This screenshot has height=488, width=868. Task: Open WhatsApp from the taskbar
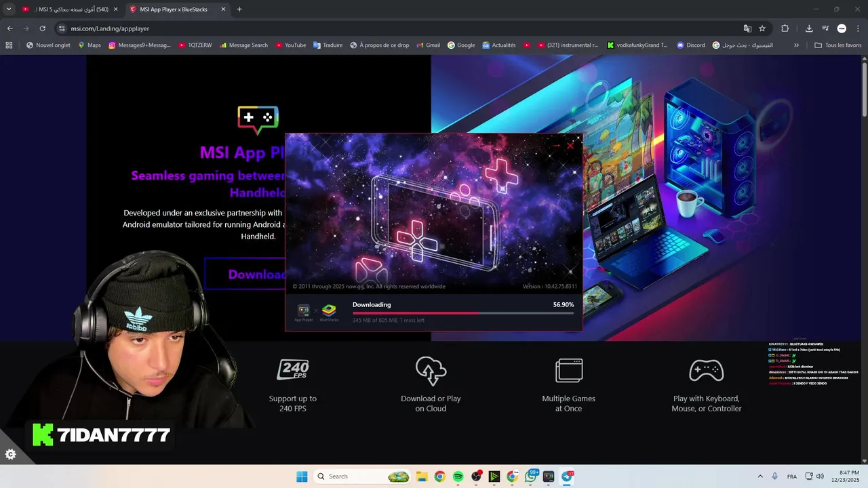(x=530, y=476)
